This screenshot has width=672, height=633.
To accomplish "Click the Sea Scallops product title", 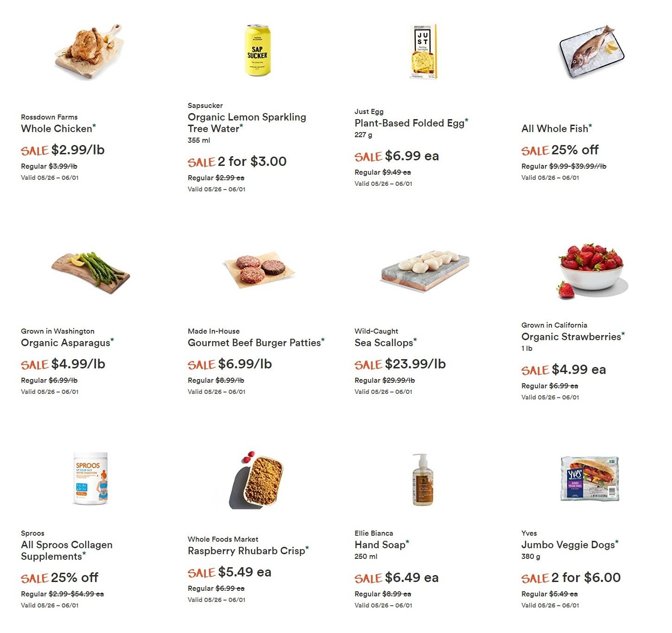I will [384, 343].
